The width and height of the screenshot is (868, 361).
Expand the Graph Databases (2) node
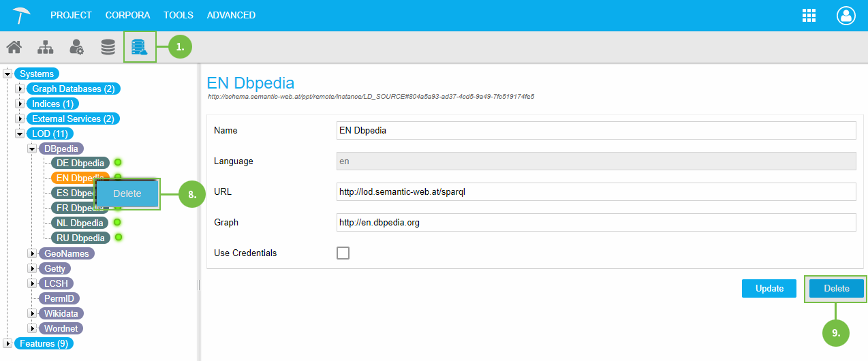pos(20,89)
